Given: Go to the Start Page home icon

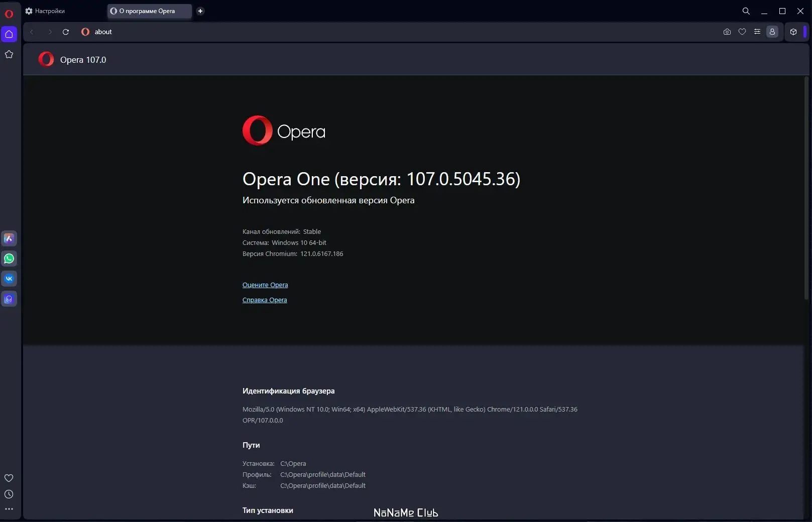Looking at the screenshot, I should pyautogui.click(x=9, y=34).
